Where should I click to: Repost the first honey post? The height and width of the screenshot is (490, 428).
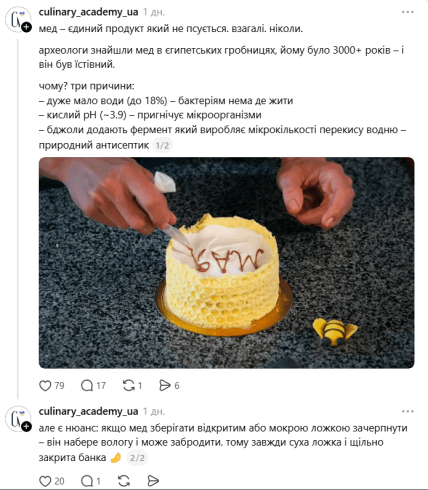click(x=128, y=386)
